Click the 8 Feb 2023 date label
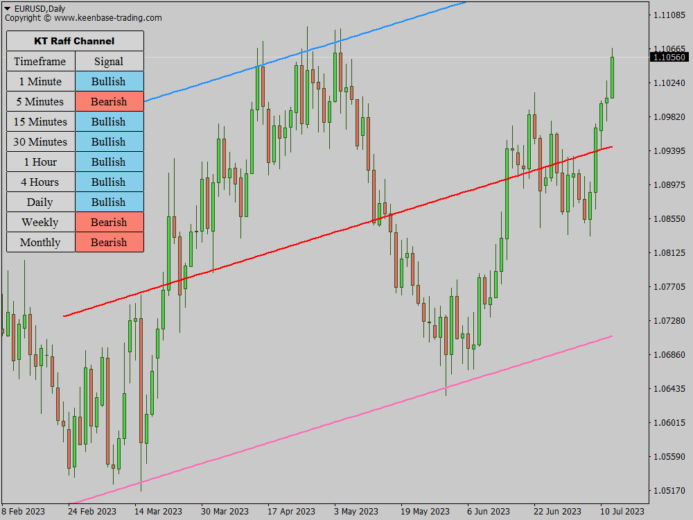This screenshot has height=520, width=693. (x=23, y=512)
